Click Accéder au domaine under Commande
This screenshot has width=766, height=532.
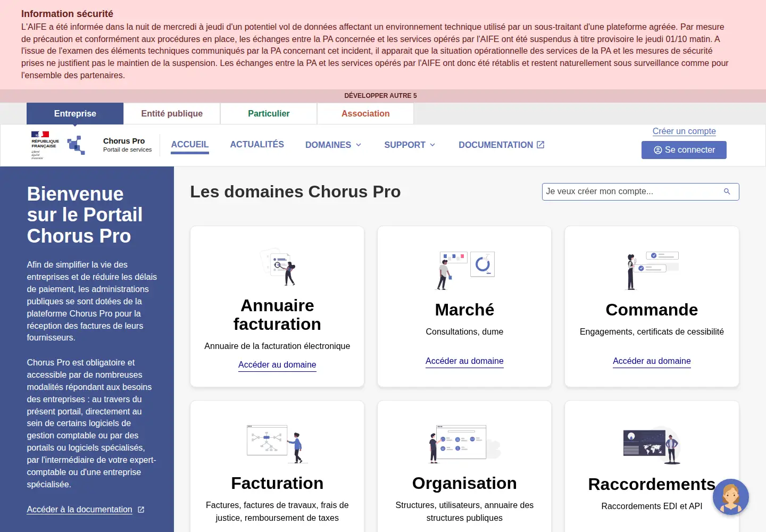pos(652,361)
